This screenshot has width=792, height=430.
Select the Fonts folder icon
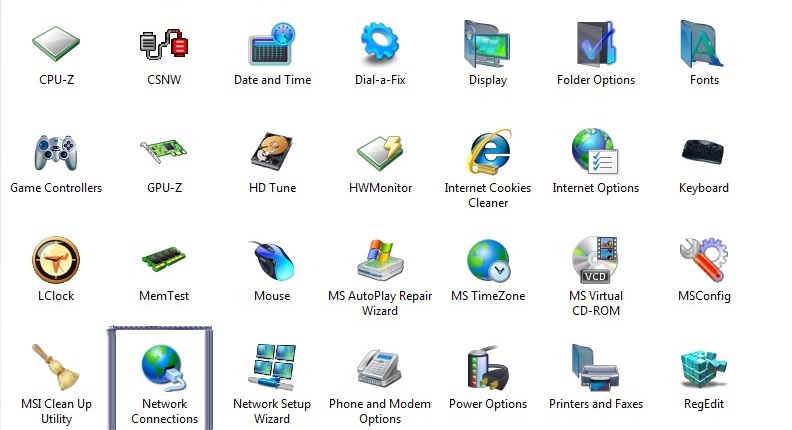pyautogui.click(x=703, y=45)
